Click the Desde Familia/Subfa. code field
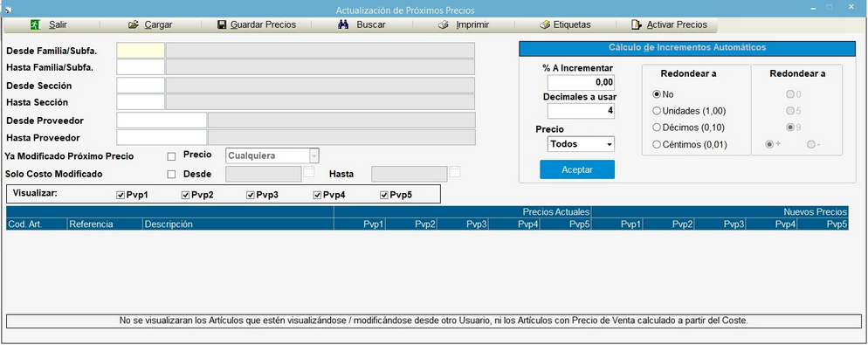 click(x=141, y=51)
